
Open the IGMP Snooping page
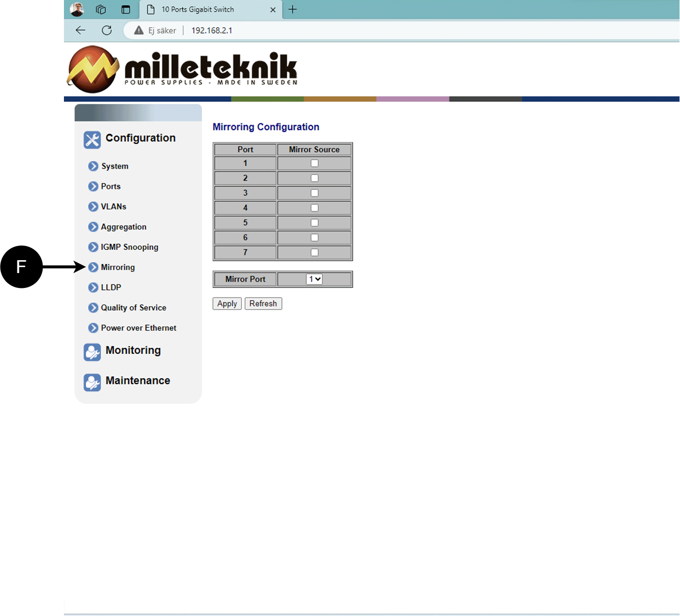(x=129, y=247)
